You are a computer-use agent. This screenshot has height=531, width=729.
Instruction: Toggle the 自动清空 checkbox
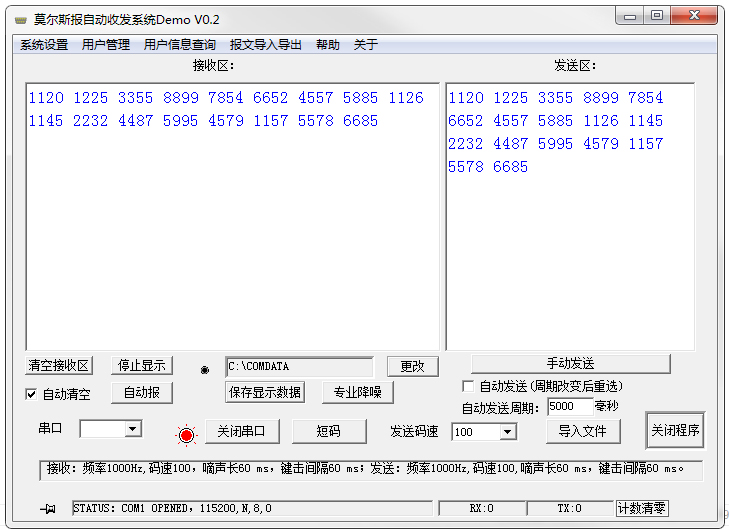point(31,394)
